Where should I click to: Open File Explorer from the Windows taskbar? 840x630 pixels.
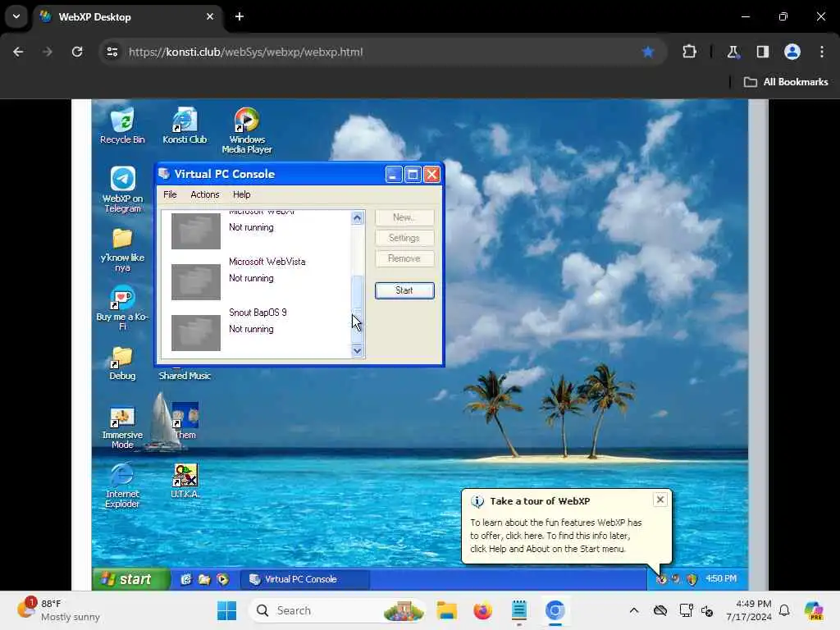tap(446, 610)
